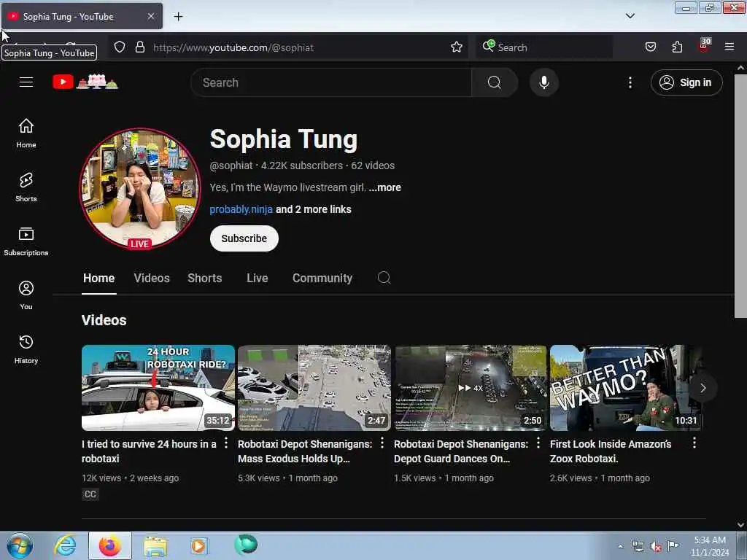Image resolution: width=747 pixels, height=560 pixels.
Task: Play the 24 Hour Robotaxi Ride thumbnail
Action: (x=158, y=388)
